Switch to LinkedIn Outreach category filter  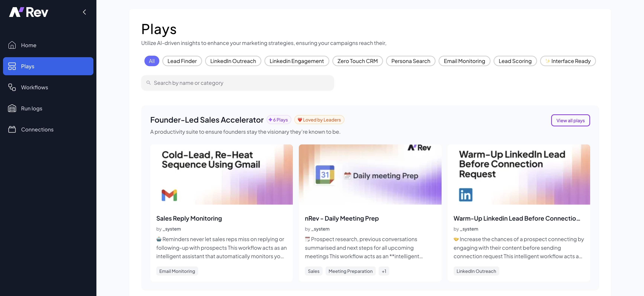click(233, 61)
